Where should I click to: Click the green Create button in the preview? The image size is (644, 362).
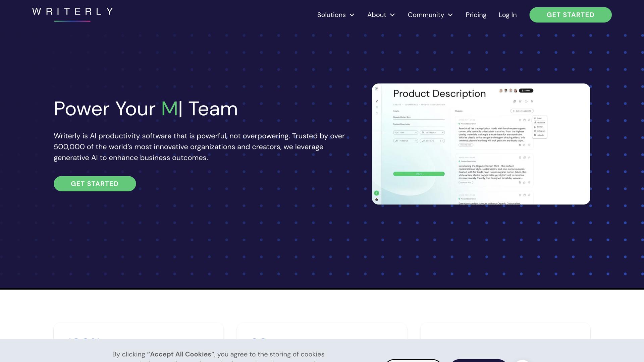(419, 174)
